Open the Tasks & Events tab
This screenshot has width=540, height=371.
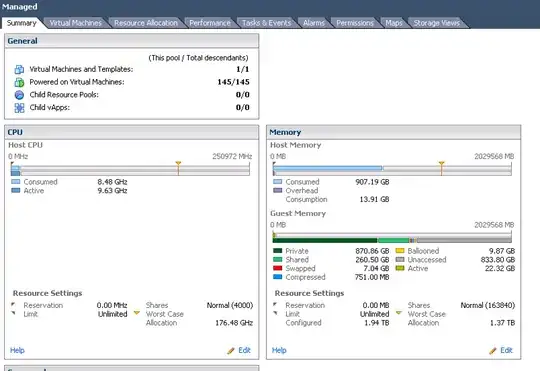coord(267,23)
